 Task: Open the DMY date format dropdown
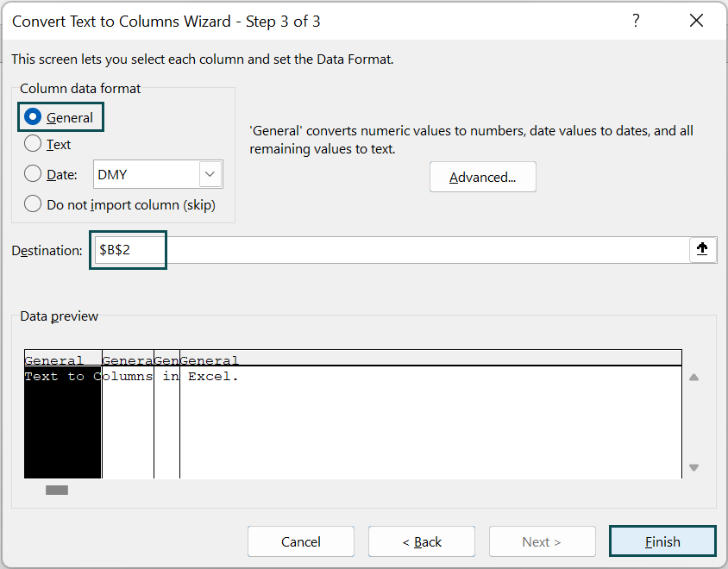tap(210, 174)
